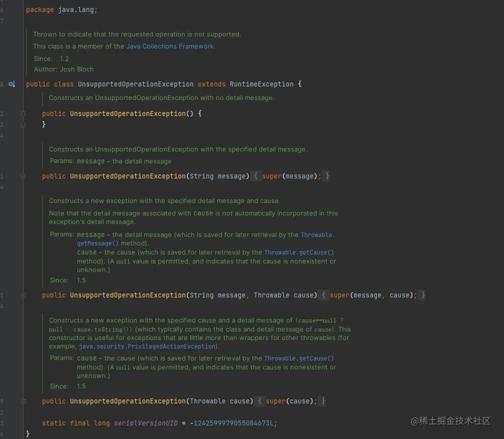The height and width of the screenshot is (439, 504).
Task: Click 'Constructs an UnsupportedOperationException with no detail message'
Action: [161, 98]
